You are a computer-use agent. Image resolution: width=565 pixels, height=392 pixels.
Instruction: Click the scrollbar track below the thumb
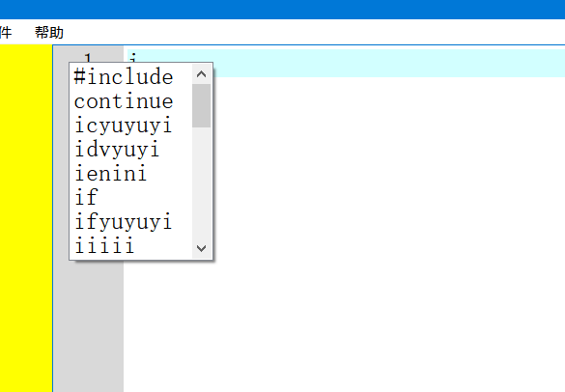tap(202, 183)
